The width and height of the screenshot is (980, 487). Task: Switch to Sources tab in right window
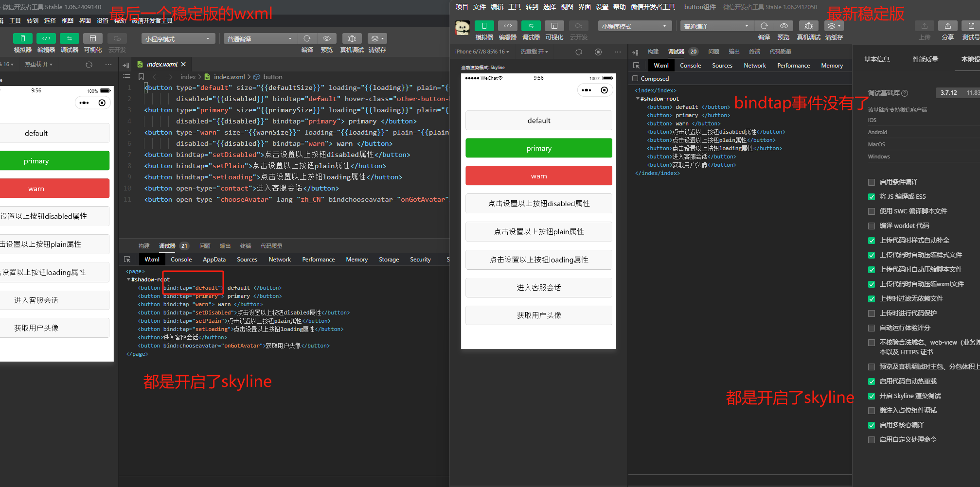click(x=722, y=66)
